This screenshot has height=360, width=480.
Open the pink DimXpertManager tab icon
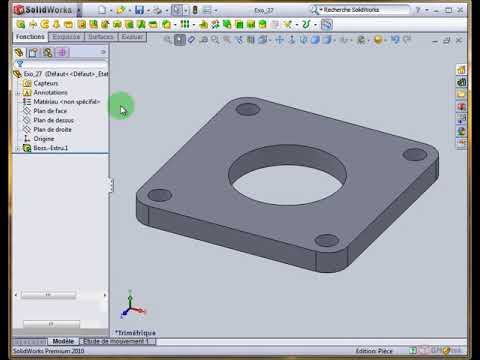click(62, 52)
